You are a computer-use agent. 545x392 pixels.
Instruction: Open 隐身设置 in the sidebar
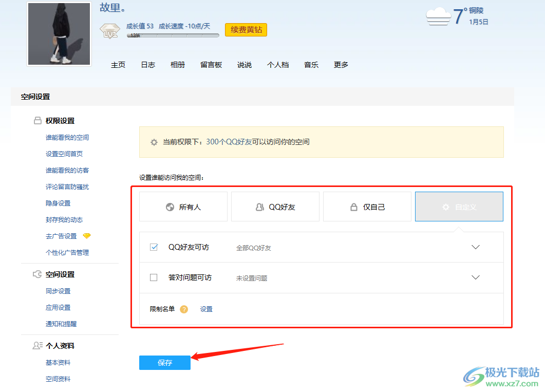pos(58,203)
